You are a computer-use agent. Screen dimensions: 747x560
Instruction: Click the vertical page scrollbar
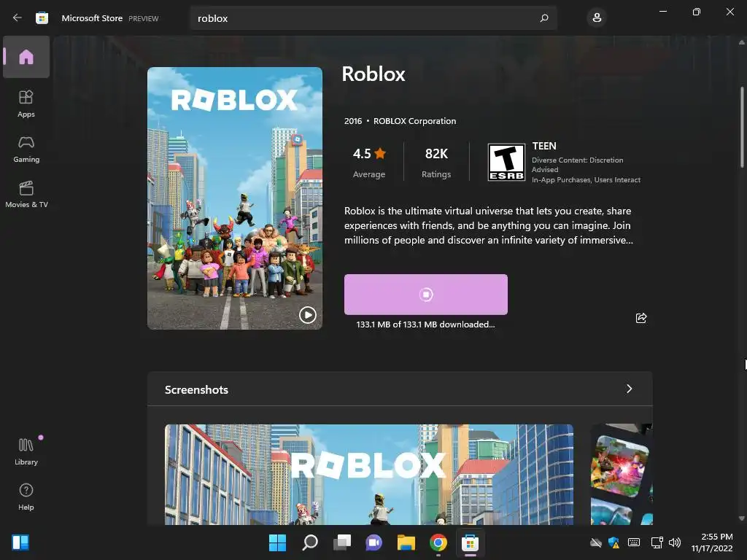(x=742, y=127)
